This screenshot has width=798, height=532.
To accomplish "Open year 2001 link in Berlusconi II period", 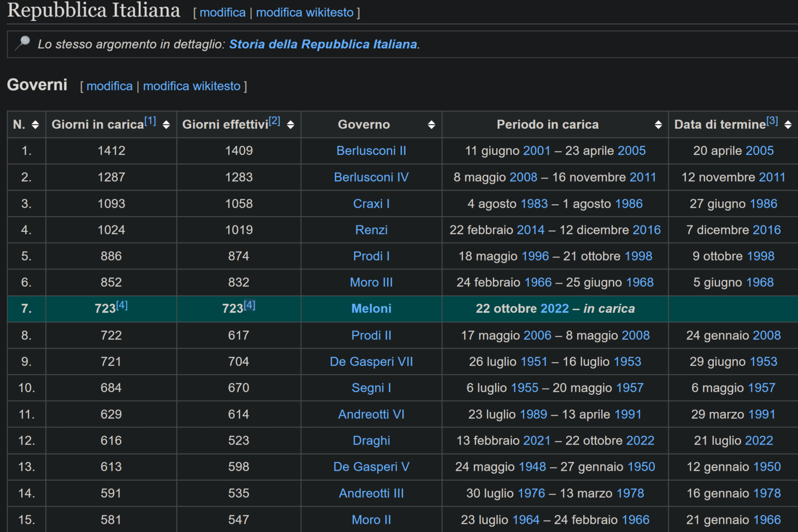I will (x=537, y=151).
